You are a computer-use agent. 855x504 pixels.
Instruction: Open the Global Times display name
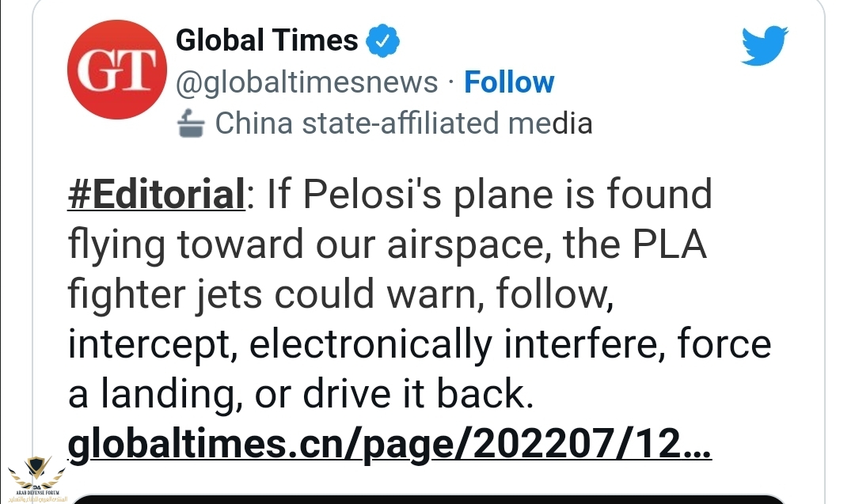coord(267,40)
